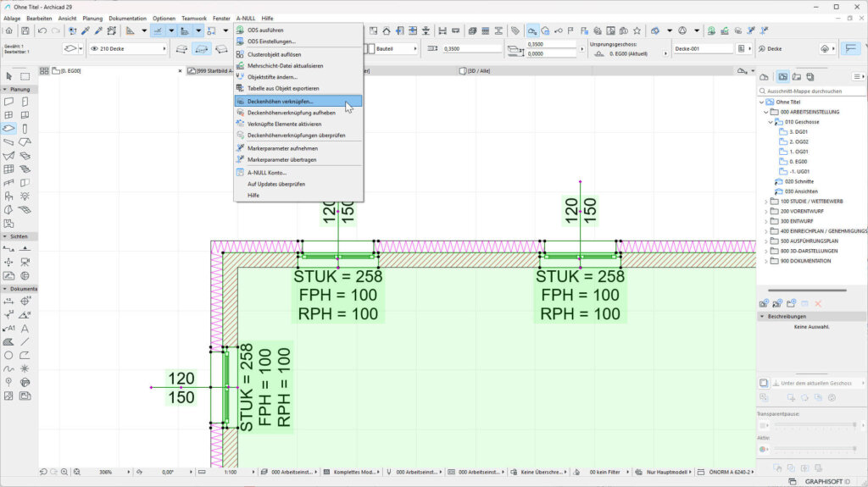Choose Auf Updates überprüfen menu entry
Image resolution: width=868 pixels, height=487 pixels.
point(298,184)
